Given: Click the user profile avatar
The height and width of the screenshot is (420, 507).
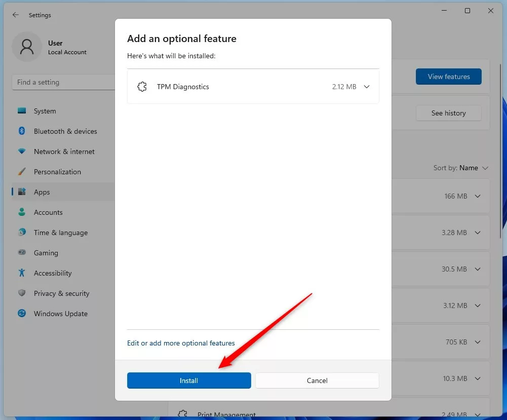Looking at the screenshot, I should click(27, 47).
